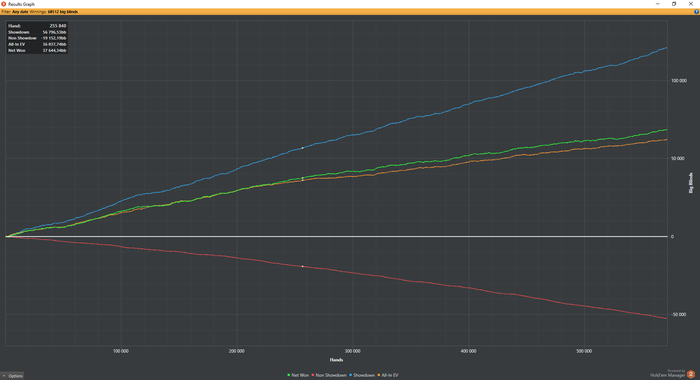700x380 pixels.
Task: Click the Hold'em Manager 2 logo icon
Action: point(691,374)
